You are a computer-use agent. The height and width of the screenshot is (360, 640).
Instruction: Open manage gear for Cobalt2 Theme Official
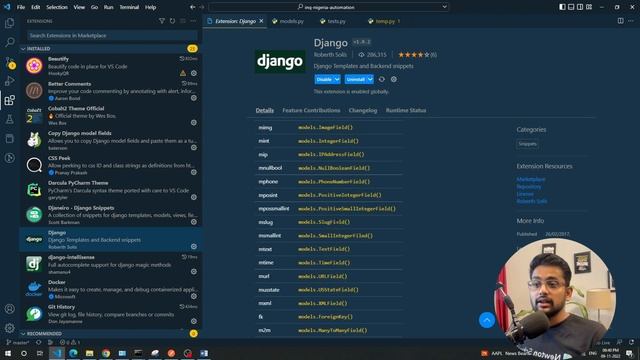[x=194, y=122]
